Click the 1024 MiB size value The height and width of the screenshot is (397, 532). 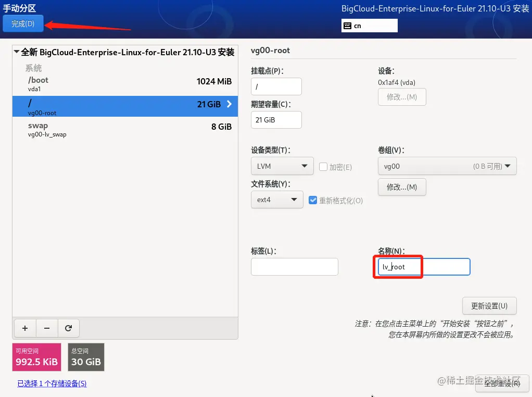pyautogui.click(x=214, y=81)
